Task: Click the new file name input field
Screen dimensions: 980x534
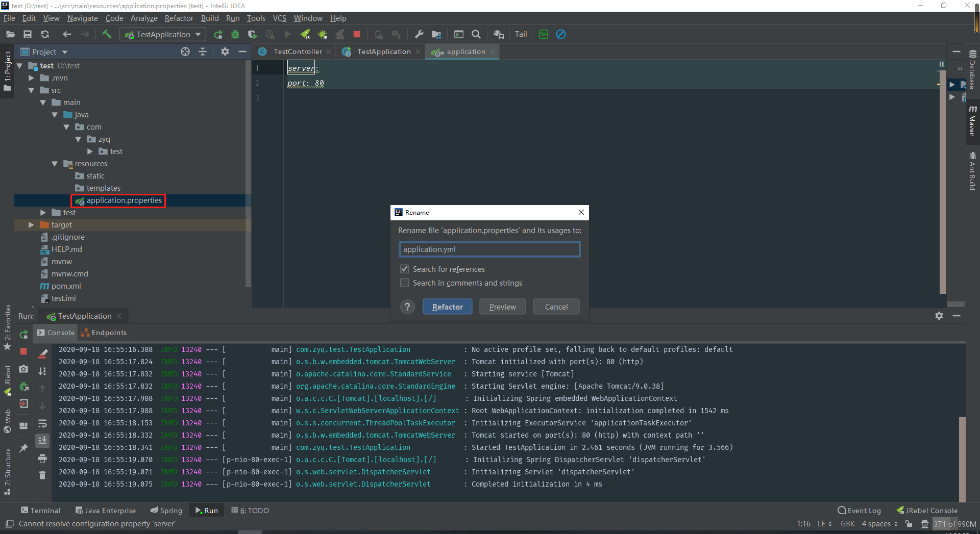Action: (x=489, y=249)
